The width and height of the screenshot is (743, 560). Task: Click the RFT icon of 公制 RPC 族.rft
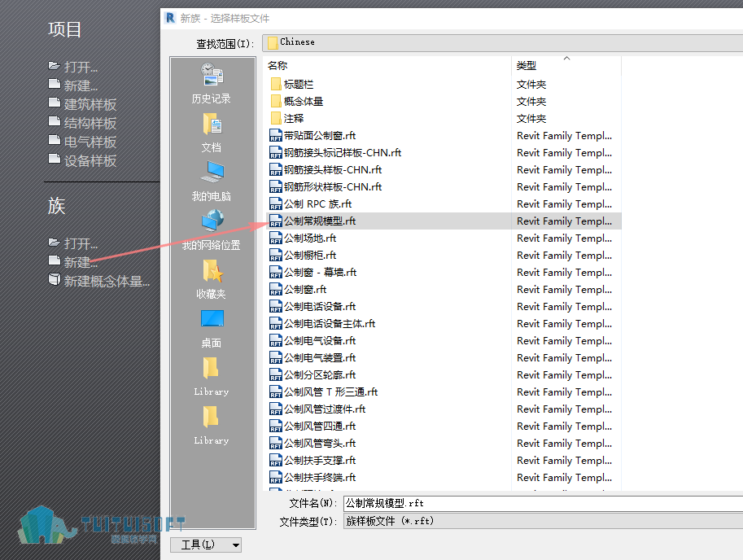(276, 203)
